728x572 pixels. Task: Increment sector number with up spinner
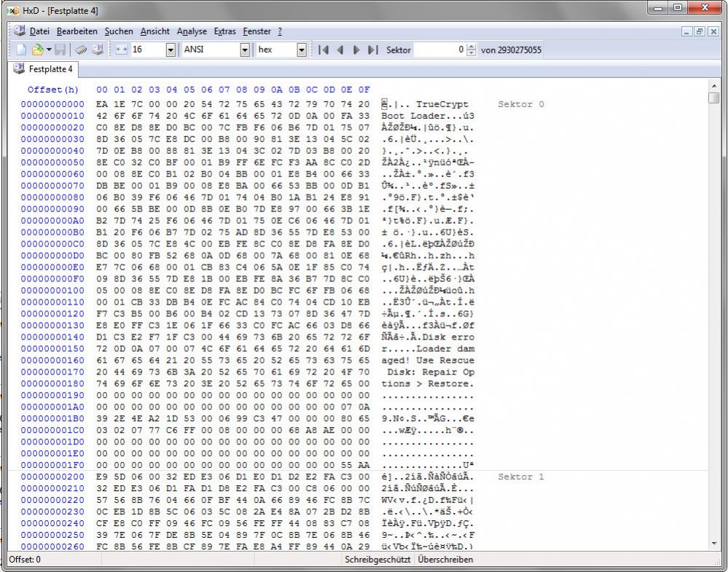[x=471, y=47]
